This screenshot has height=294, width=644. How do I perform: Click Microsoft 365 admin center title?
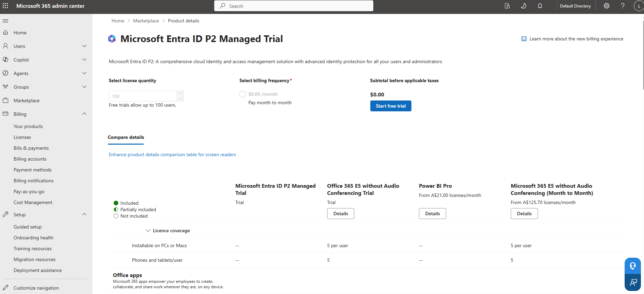[x=50, y=6]
